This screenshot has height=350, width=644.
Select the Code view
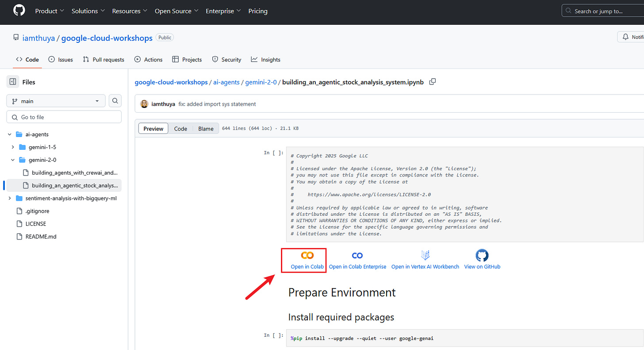click(180, 129)
